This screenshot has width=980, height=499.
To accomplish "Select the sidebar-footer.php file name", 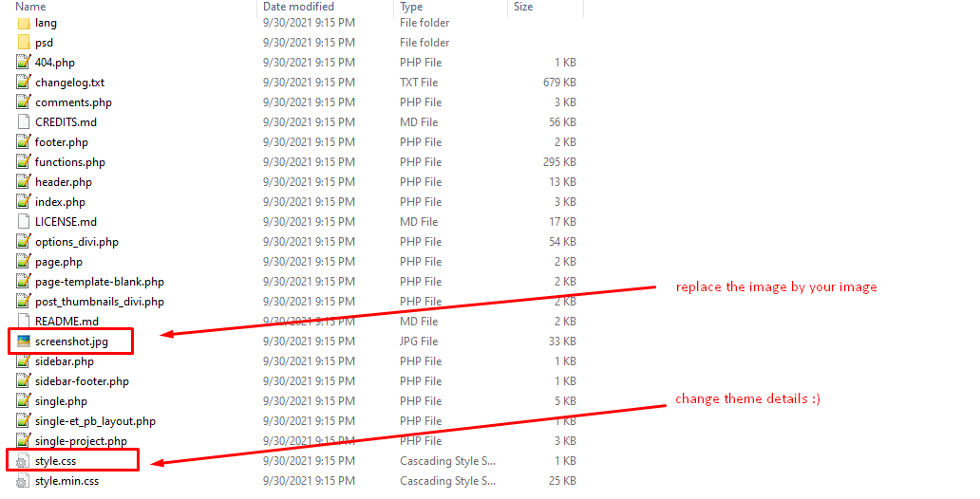I will 82,381.
